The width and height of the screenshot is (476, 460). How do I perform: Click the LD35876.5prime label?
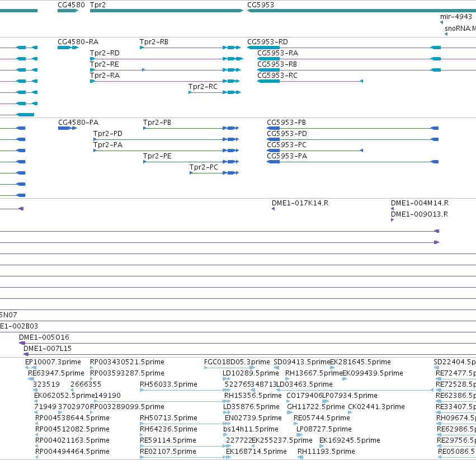point(251,407)
